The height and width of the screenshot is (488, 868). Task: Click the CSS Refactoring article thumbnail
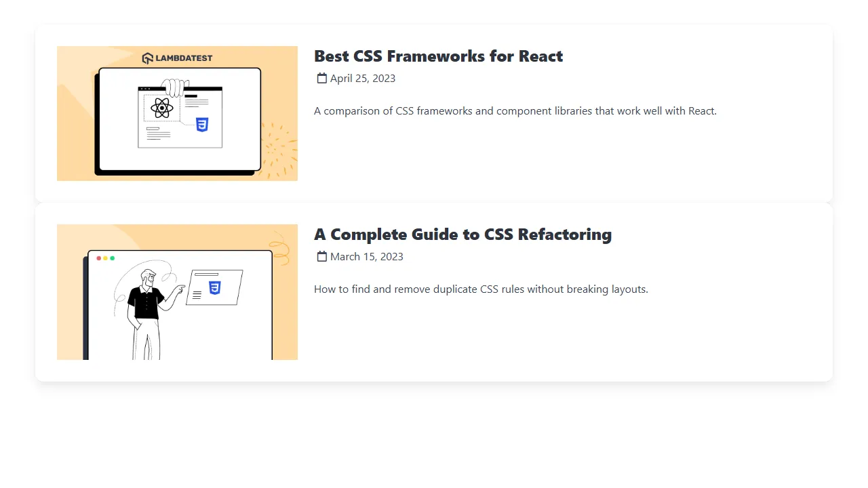click(177, 292)
